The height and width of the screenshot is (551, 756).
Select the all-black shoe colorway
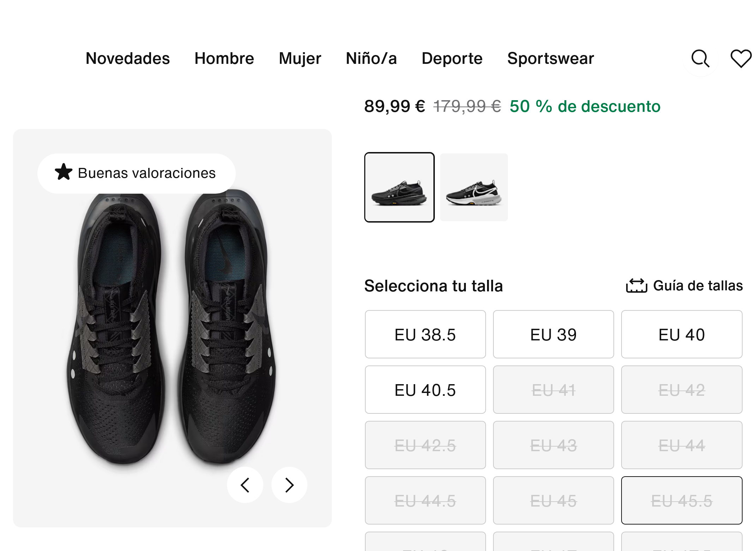[400, 187]
